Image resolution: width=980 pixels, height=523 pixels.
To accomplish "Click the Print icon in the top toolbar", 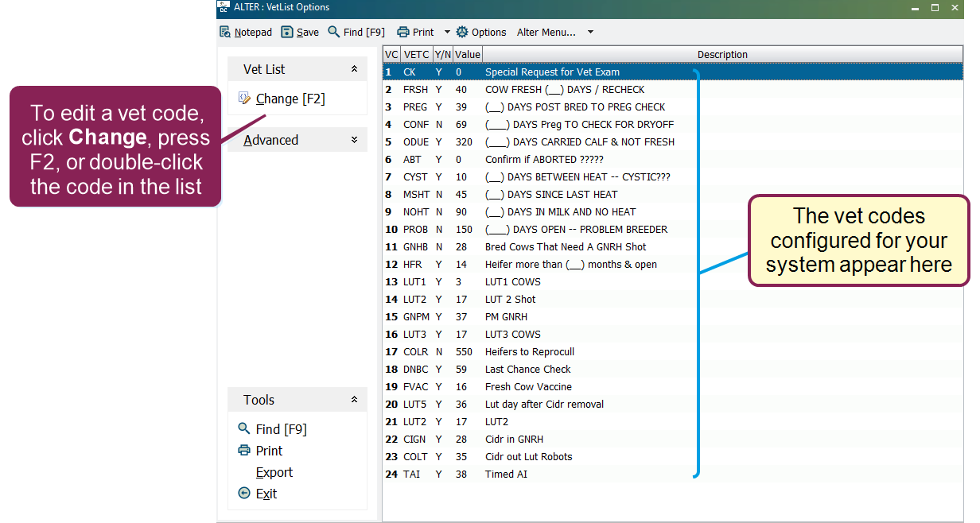I will click(403, 33).
